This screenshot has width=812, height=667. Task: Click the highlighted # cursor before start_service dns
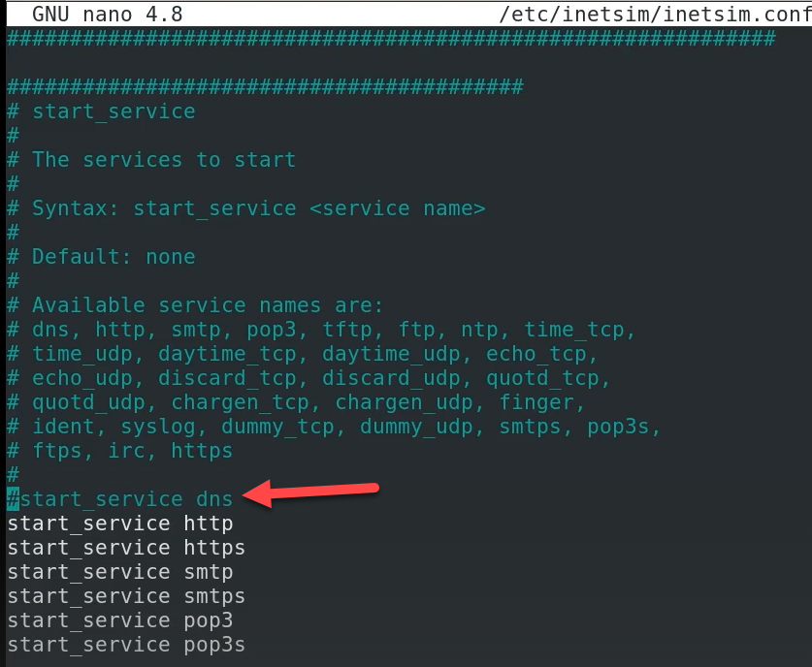[13, 499]
